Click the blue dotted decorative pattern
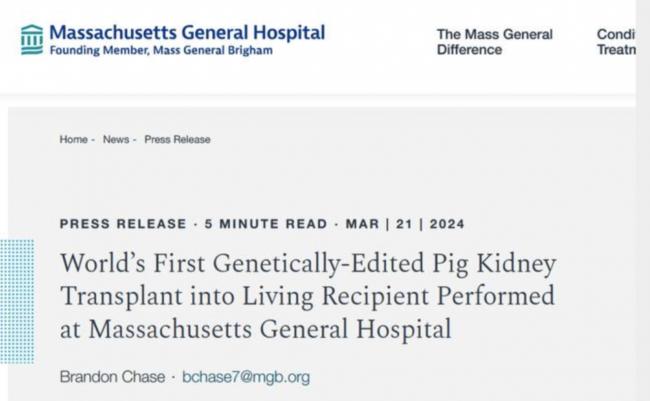This screenshot has width=650, height=401. pyautogui.click(x=17, y=300)
